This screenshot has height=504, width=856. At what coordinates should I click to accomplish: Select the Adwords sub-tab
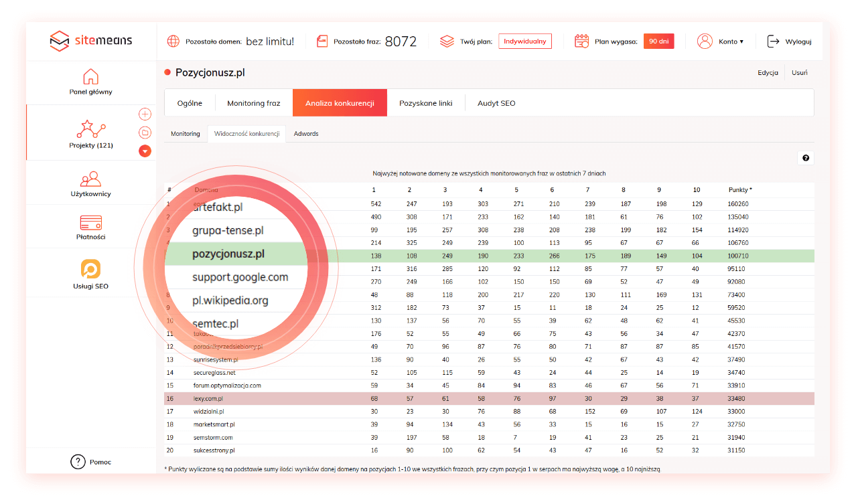(306, 134)
